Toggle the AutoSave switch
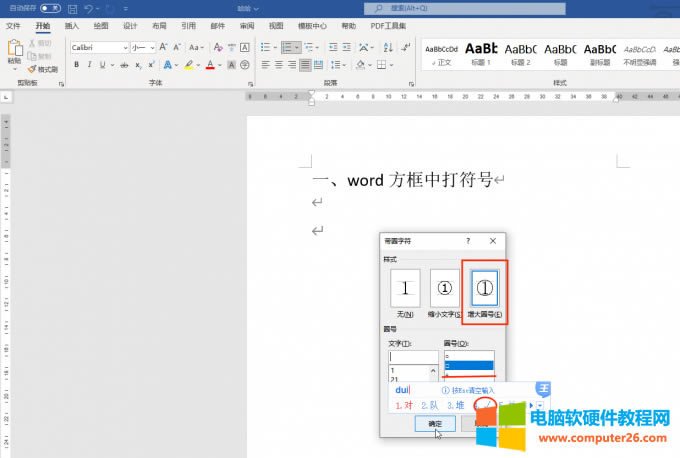Screen dimensions: 680x458 [x=49, y=8]
